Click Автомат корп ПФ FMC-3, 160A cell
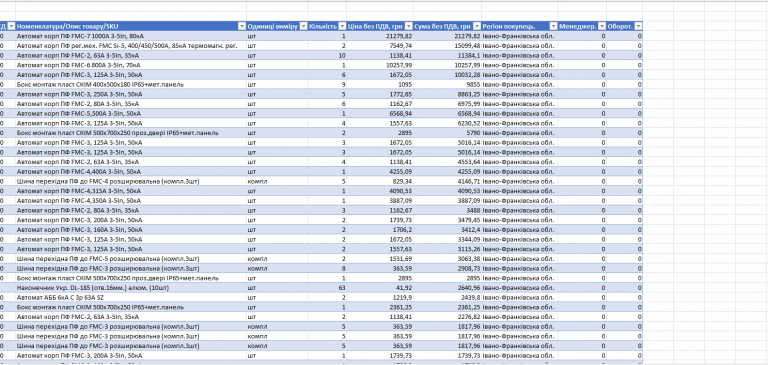Image resolution: width=768 pixels, height=365 pixels. 131,230
